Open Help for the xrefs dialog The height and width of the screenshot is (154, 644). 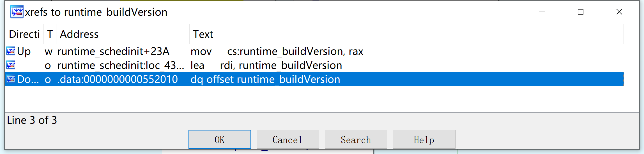point(424,139)
